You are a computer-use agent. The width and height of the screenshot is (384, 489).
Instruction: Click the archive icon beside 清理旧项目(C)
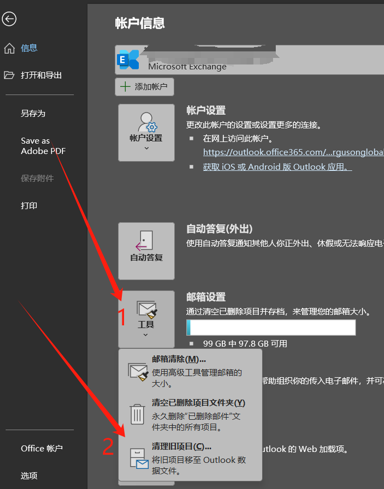(x=139, y=458)
